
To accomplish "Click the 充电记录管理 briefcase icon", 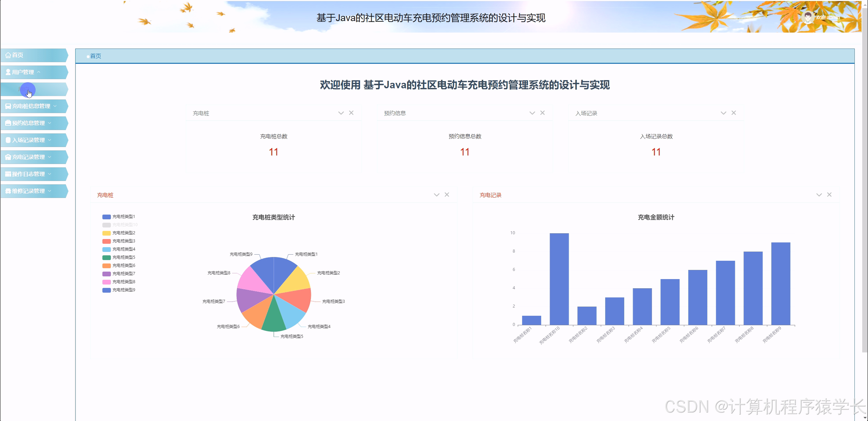I will click(8, 157).
